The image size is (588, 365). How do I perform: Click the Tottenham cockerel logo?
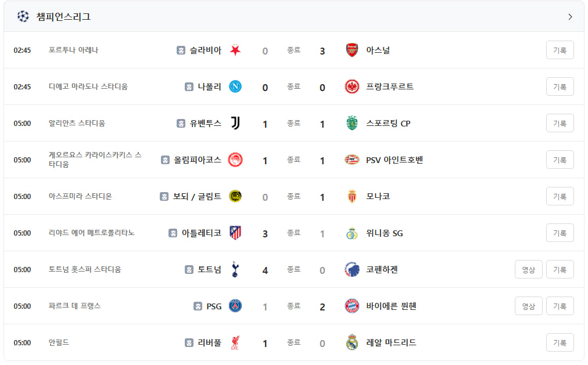[x=235, y=269]
